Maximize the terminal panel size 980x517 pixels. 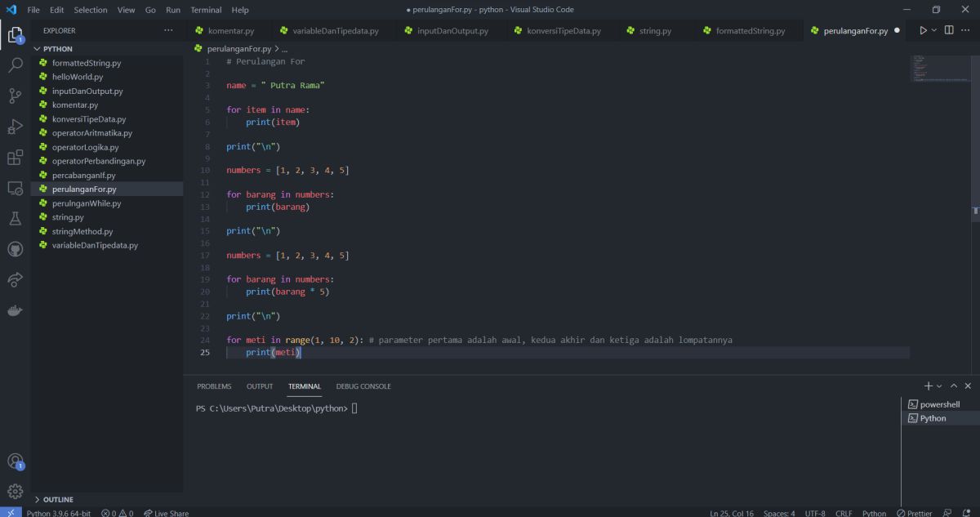953,386
